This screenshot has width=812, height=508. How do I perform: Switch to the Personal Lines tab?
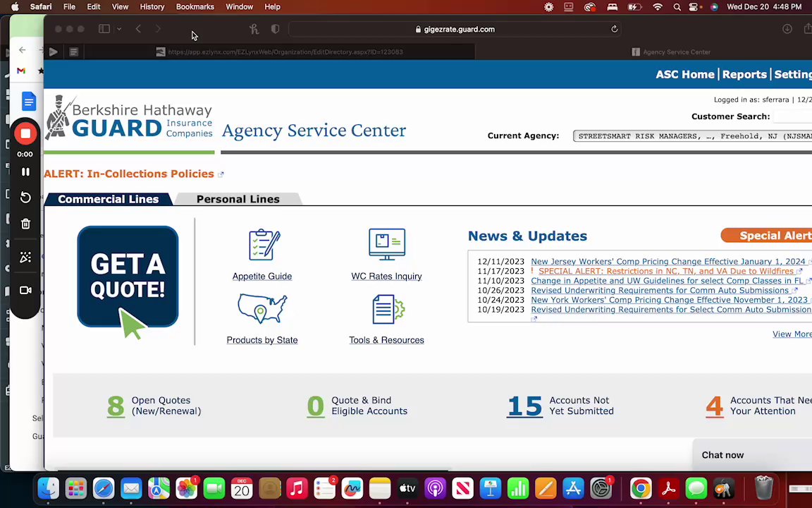238,199
